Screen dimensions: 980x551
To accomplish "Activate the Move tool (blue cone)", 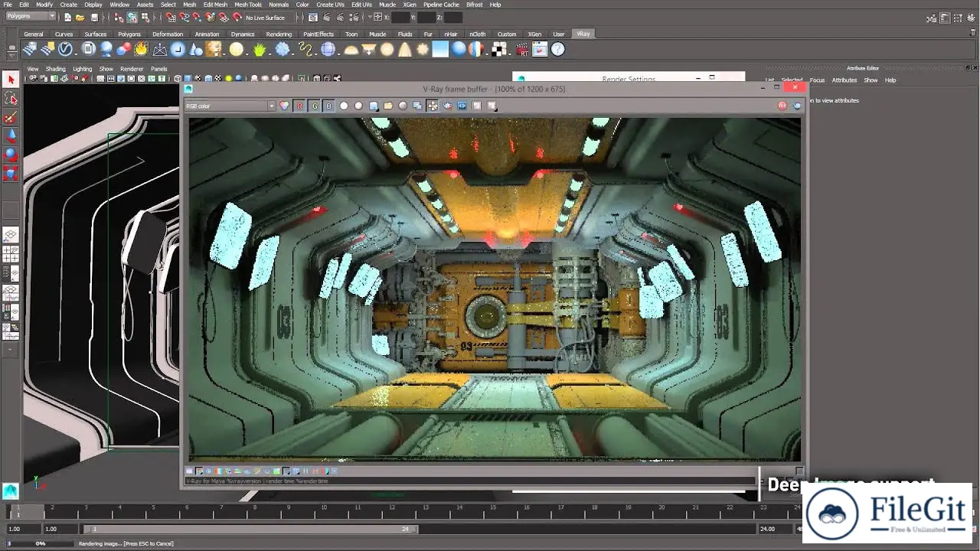I will tap(11, 136).
